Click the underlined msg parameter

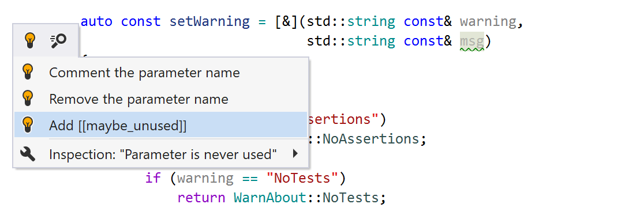(472, 41)
